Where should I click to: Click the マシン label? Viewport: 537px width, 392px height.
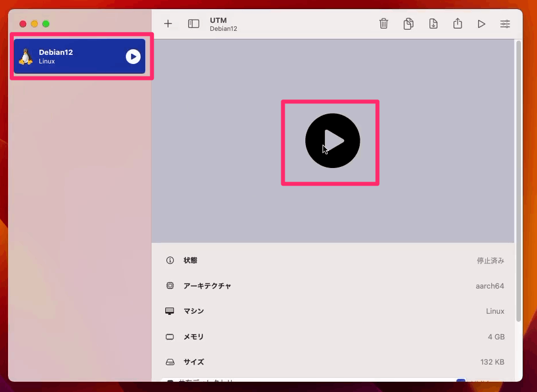193,311
